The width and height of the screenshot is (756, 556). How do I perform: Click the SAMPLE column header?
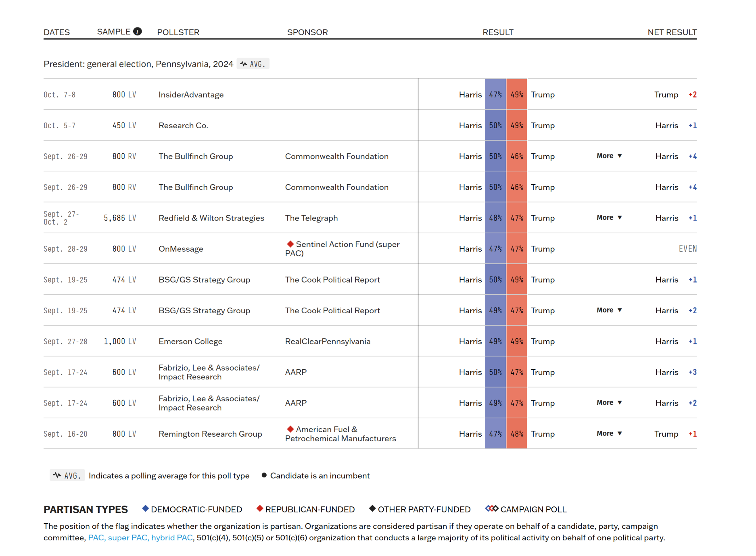click(x=114, y=32)
